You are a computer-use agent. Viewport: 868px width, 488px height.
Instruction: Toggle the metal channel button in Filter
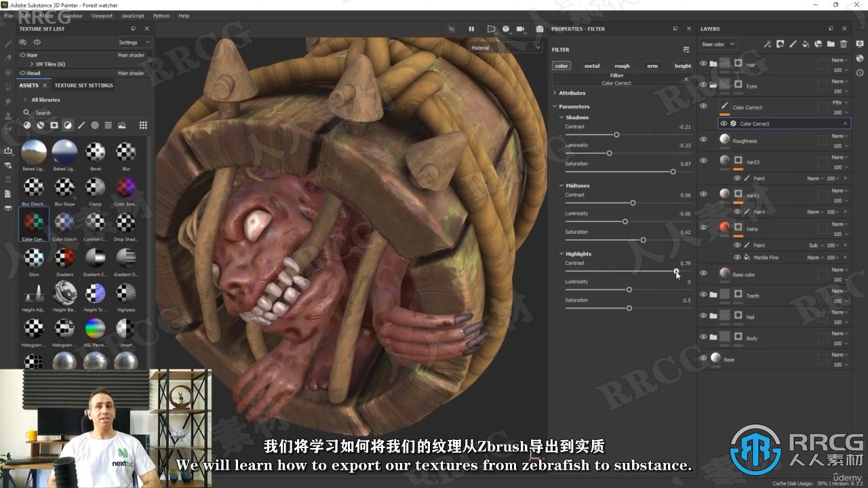pos(592,66)
